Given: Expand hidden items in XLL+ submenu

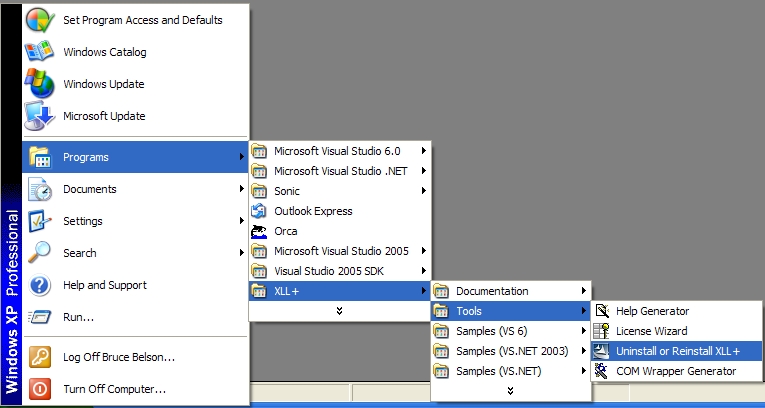Looking at the screenshot, I should (510, 391).
